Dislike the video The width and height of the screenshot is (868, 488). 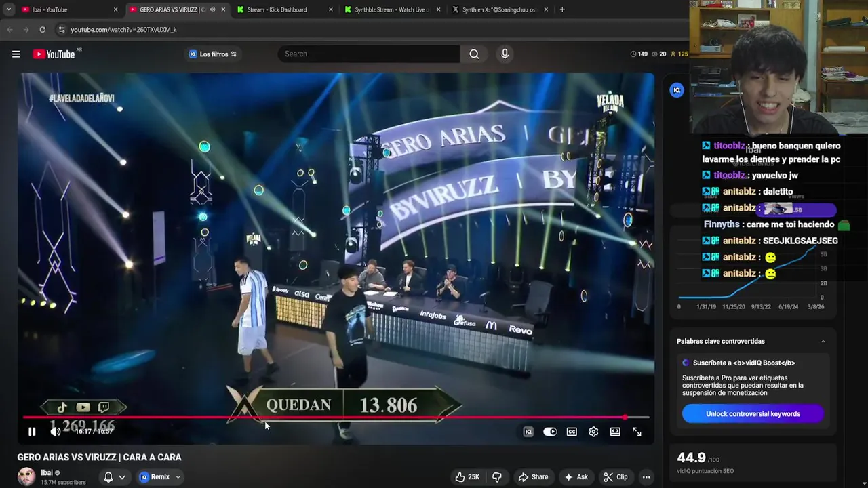[x=497, y=476]
